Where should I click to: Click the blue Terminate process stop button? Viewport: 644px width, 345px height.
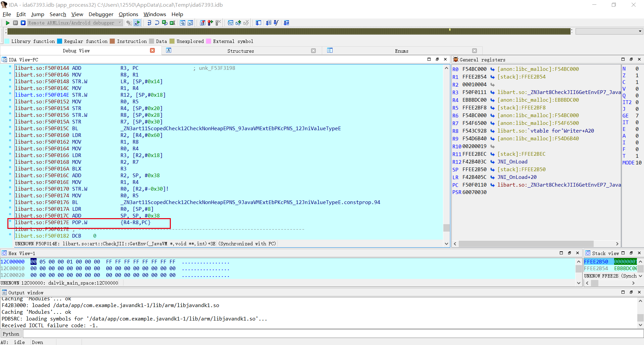click(23, 23)
